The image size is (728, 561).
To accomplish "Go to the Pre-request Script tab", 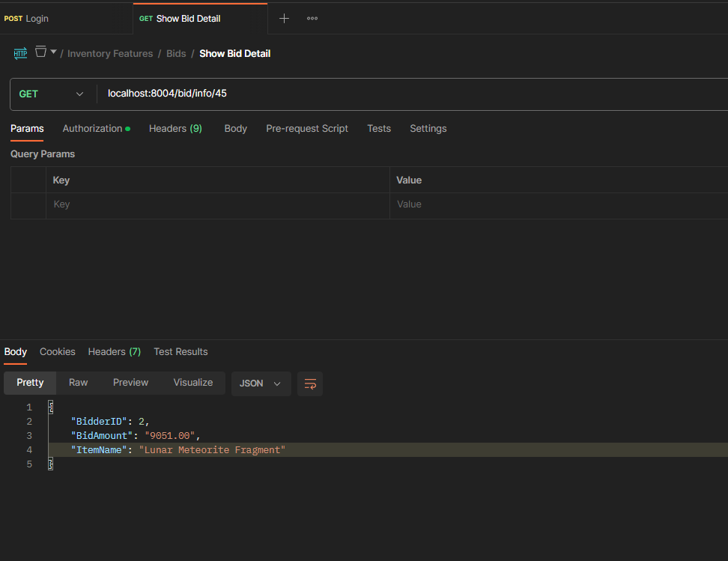I will pyautogui.click(x=307, y=129).
